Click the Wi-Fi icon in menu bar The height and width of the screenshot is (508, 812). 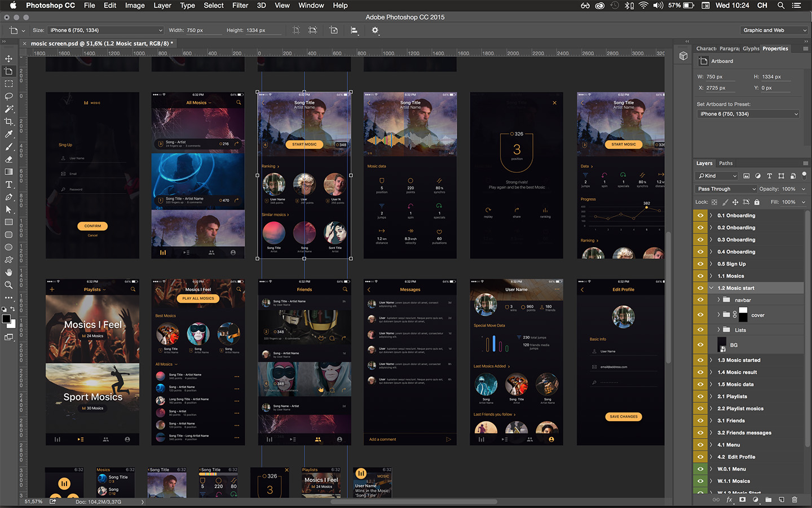[643, 5]
